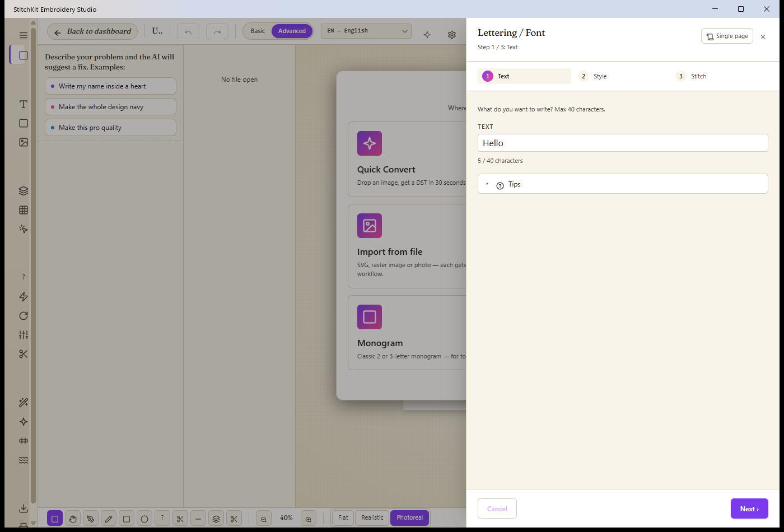Select the Text (T) tool in sidebar
Image resolution: width=784 pixels, height=532 pixels.
coord(24,104)
